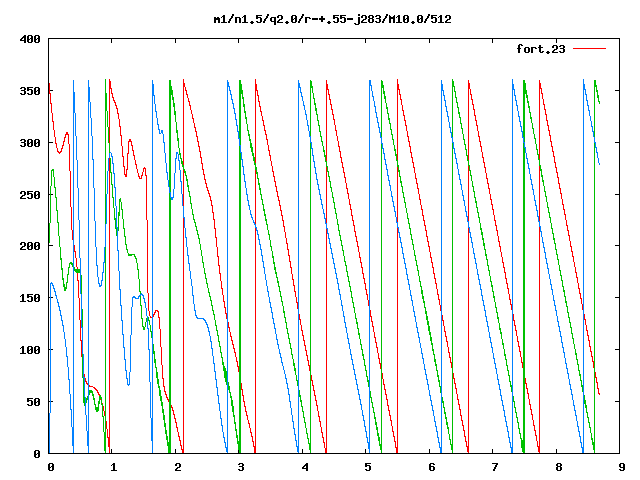Click the fort.23 legend label
Viewport: 640px width, 480px height.
point(541,49)
